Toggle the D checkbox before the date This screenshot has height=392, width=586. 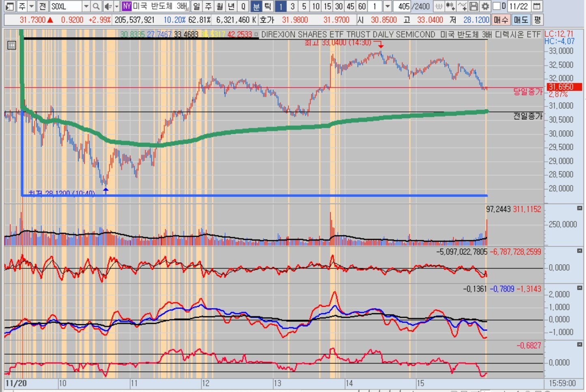(x=496, y=6)
